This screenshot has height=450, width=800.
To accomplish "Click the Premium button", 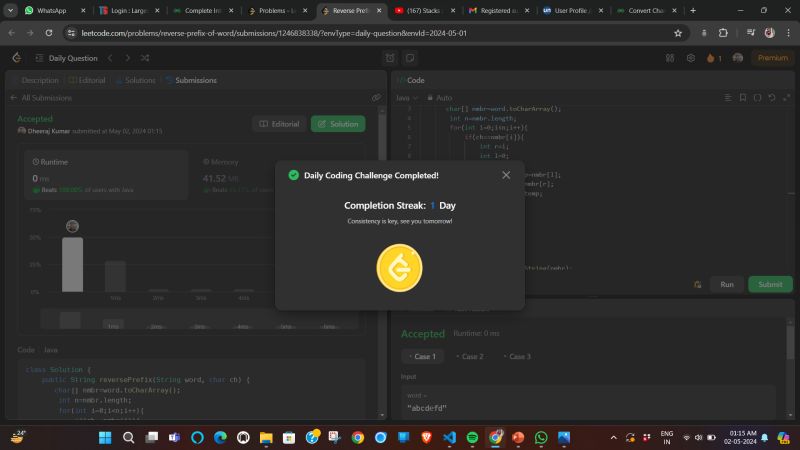I will [772, 58].
